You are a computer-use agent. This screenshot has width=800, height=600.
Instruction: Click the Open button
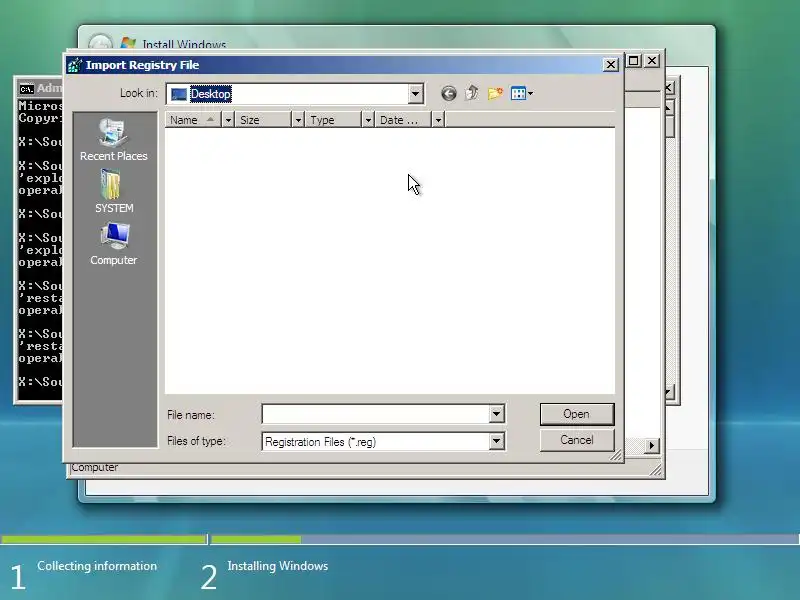pyautogui.click(x=577, y=414)
